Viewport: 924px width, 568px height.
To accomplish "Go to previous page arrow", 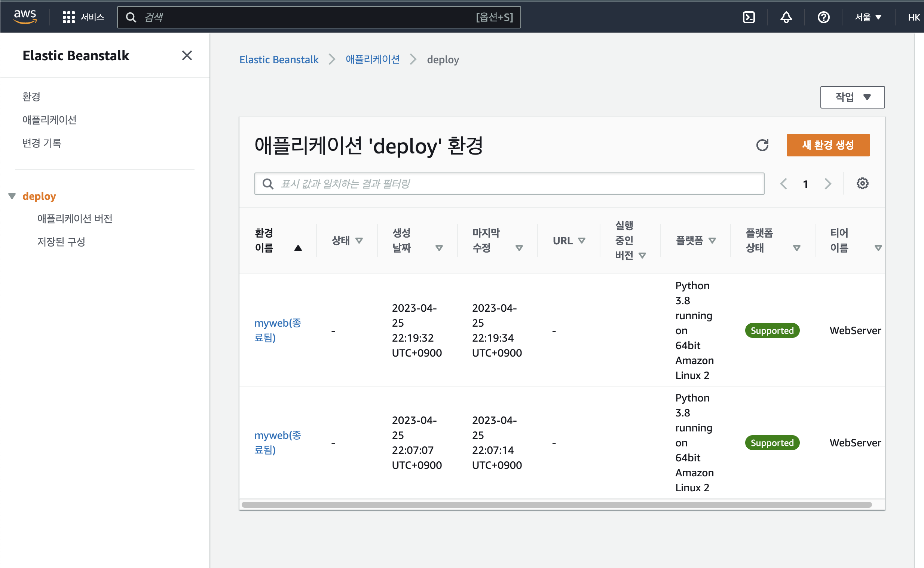I will (x=784, y=184).
